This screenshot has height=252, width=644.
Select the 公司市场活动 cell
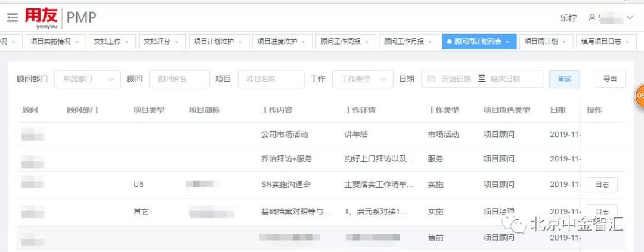284,134
